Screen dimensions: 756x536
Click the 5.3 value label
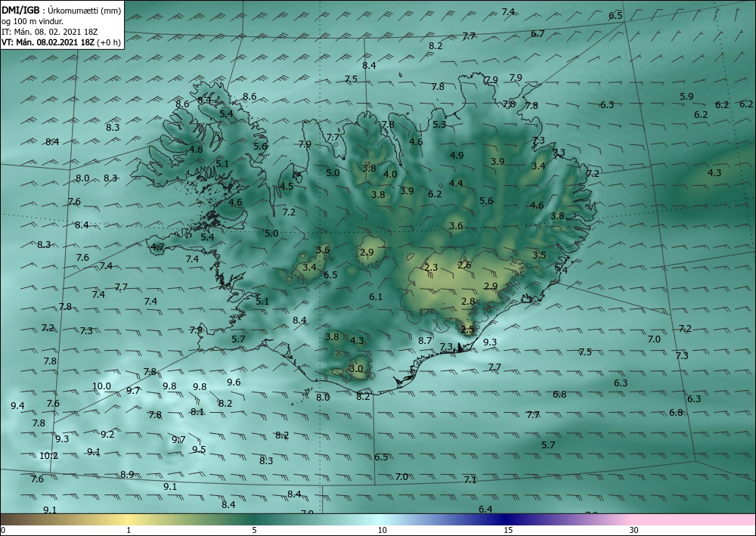point(439,124)
